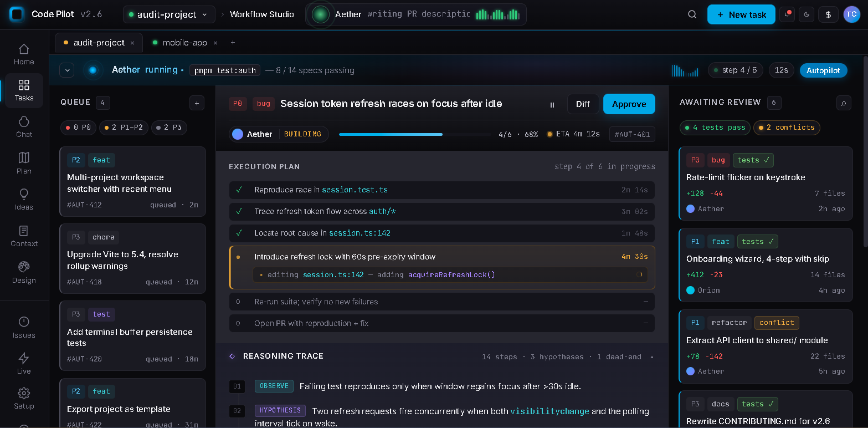
Task: Close the audit-project tab
Action: click(132, 43)
